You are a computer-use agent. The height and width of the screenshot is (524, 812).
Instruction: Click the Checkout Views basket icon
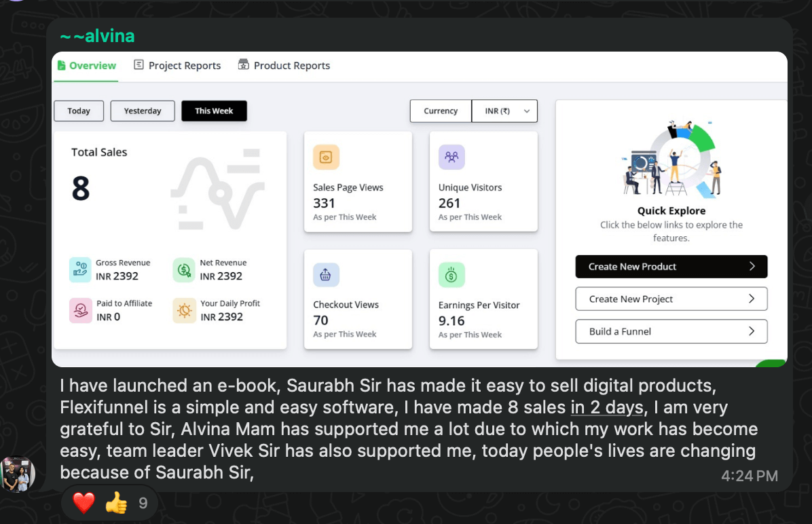(x=326, y=275)
